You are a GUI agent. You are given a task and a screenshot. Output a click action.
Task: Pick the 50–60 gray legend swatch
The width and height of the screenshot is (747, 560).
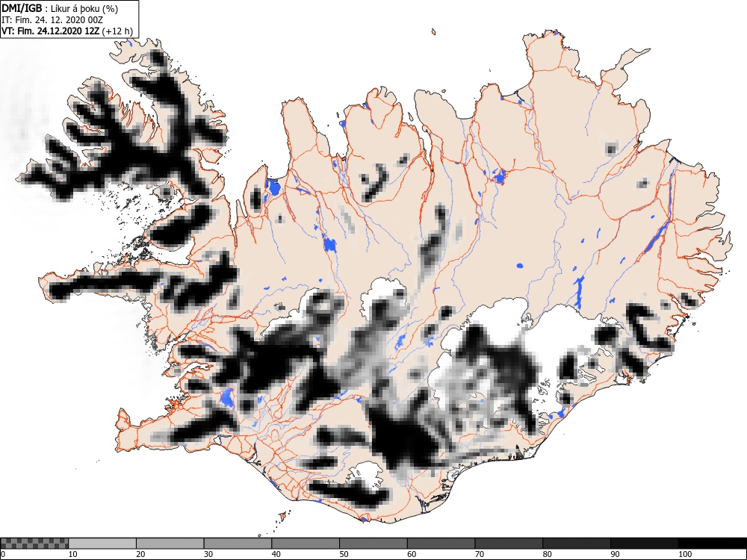[x=373, y=544]
